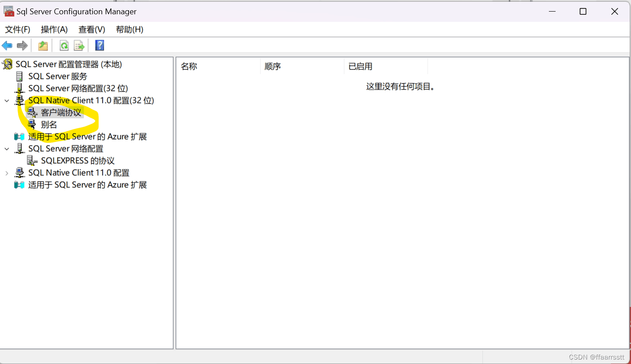Screen dimensions: 631x364
Task: Open the 文件(F) menu
Action: coord(17,29)
